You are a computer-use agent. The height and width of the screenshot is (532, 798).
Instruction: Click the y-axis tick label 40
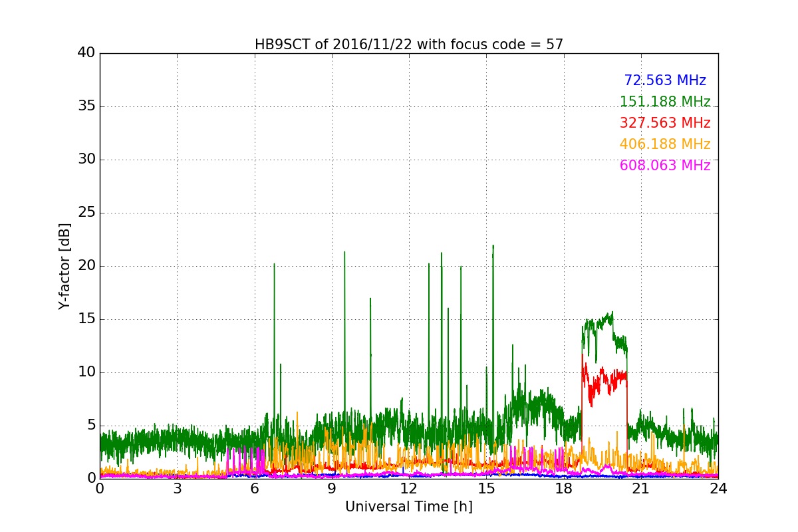click(x=86, y=53)
